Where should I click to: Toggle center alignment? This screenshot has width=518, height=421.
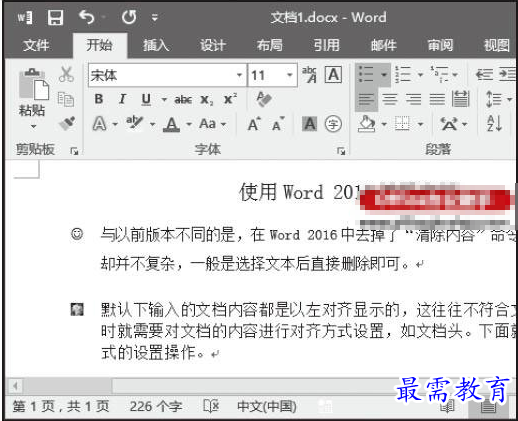390,99
